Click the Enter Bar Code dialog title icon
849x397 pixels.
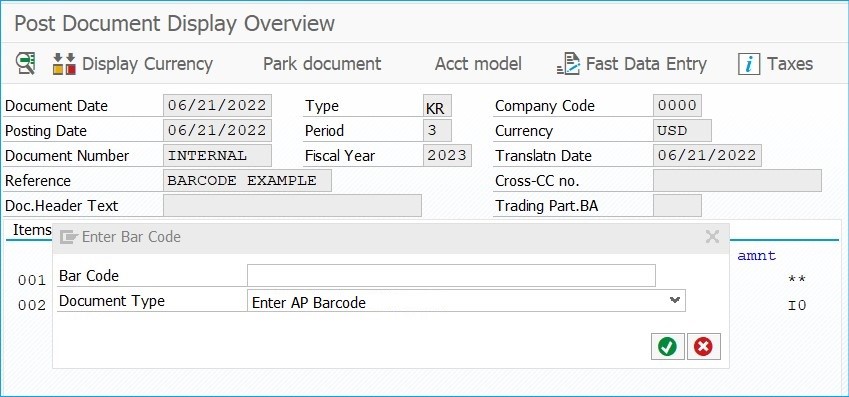click(x=69, y=237)
